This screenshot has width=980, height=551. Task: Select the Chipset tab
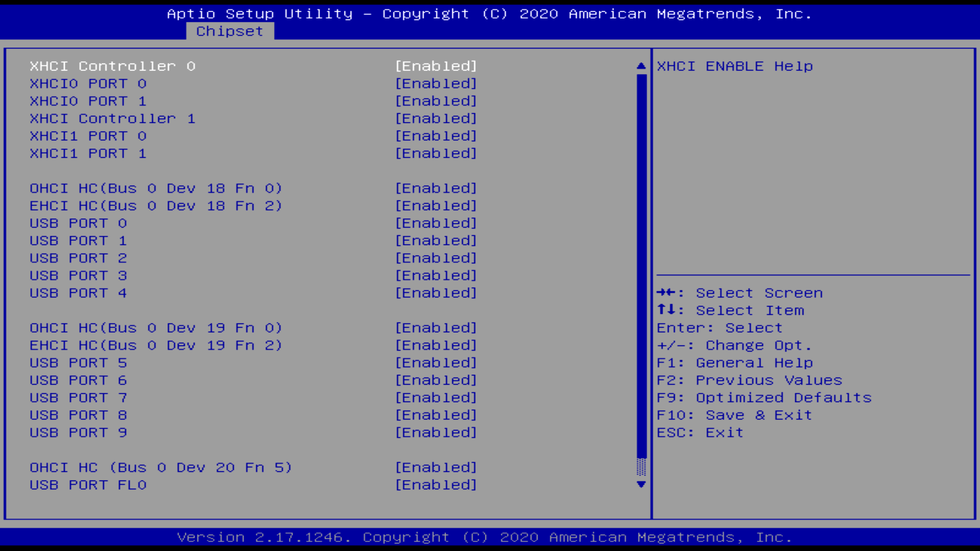[x=230, y=31]
